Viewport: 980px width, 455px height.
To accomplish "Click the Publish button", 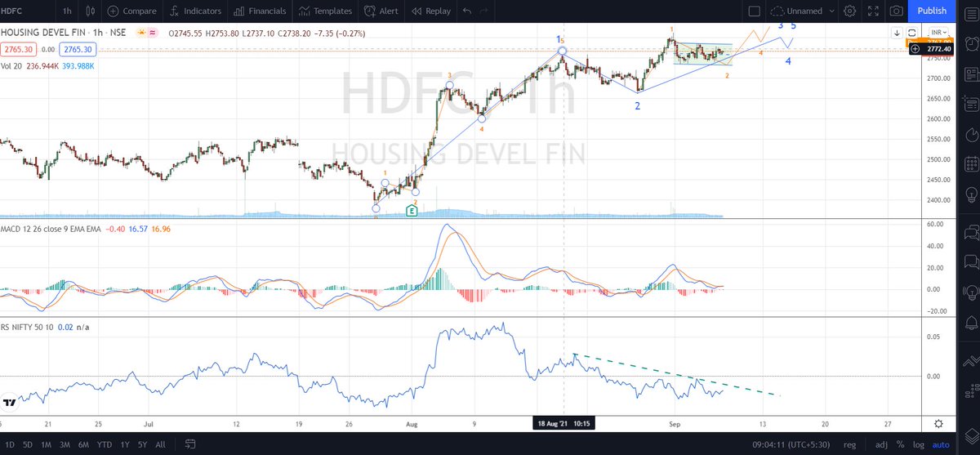I will tap(932, 11).
